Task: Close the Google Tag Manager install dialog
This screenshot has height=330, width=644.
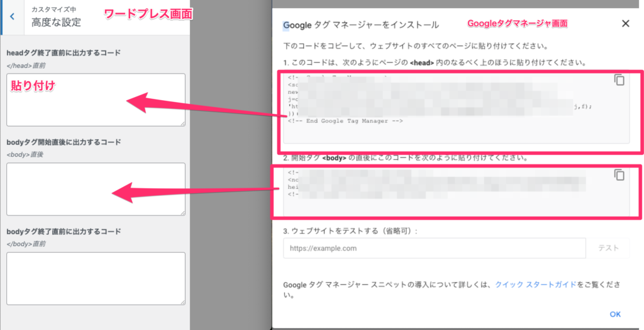Action: click(x=625, y=23)
